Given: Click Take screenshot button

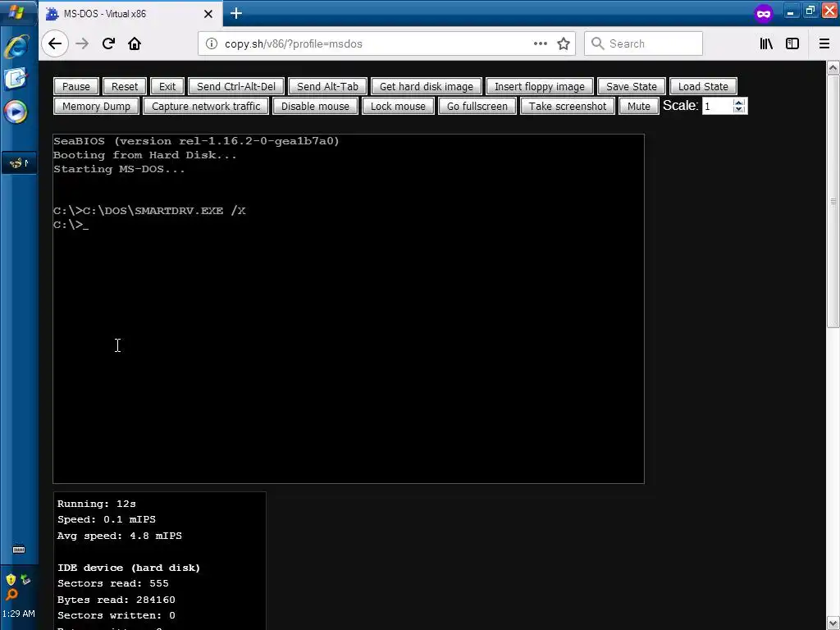Looking at the screenshot, I should pyautogui.click(x=568, y=106).
